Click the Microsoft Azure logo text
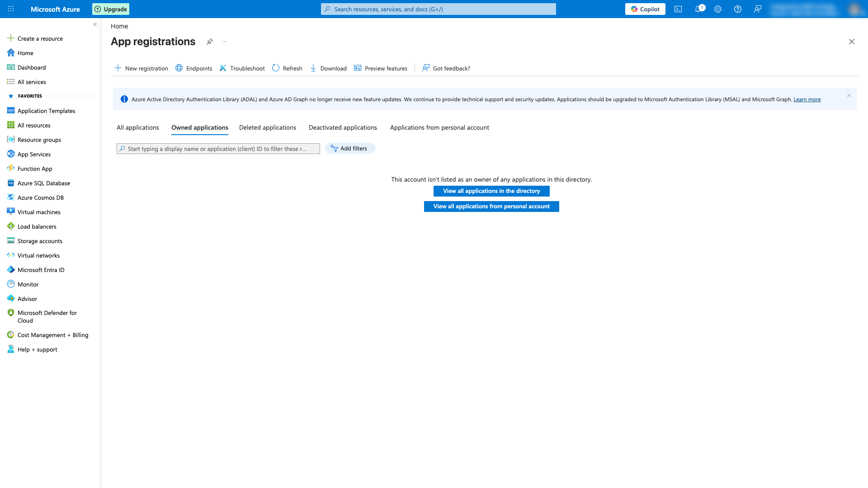868x488 pixels. (x=55, y=9)
